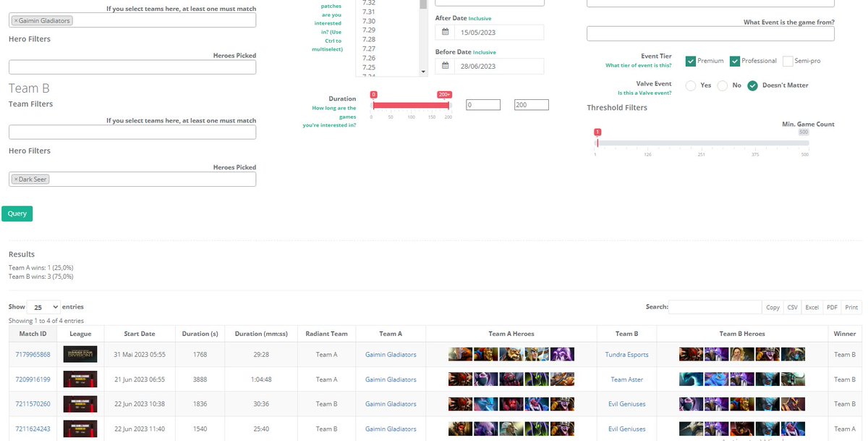This screenshot has height=441, width=868.
Task: Open match 7209916199 link
Action: [33, 379]
